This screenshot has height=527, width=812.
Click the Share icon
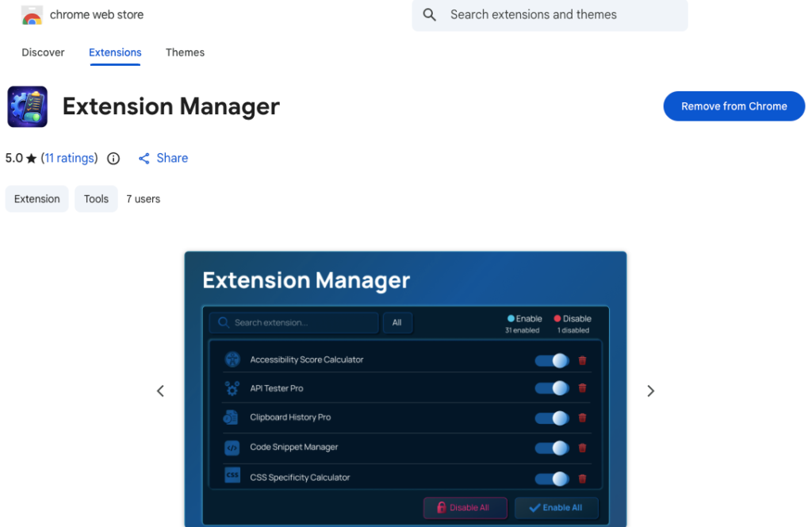[x=144, y=159]
